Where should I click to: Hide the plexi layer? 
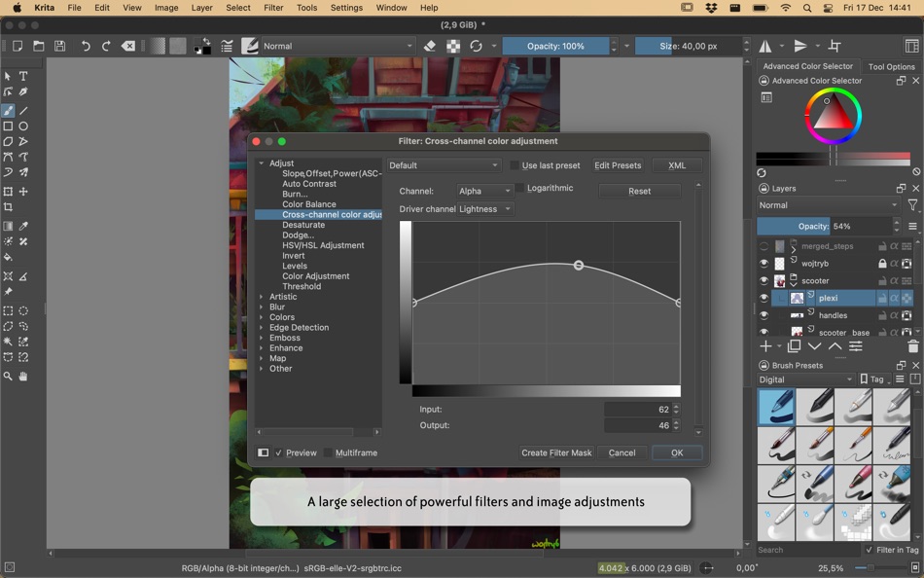(x=764, y=298)
